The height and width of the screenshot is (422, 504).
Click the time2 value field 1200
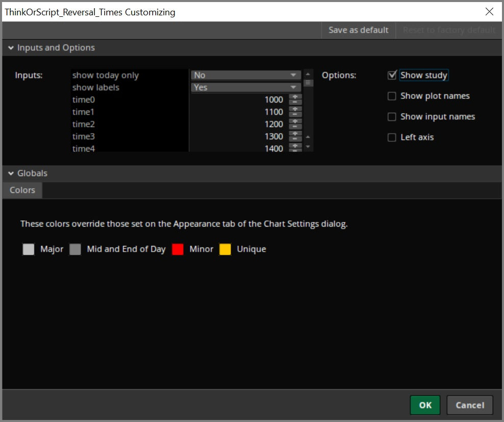(239, 124)
